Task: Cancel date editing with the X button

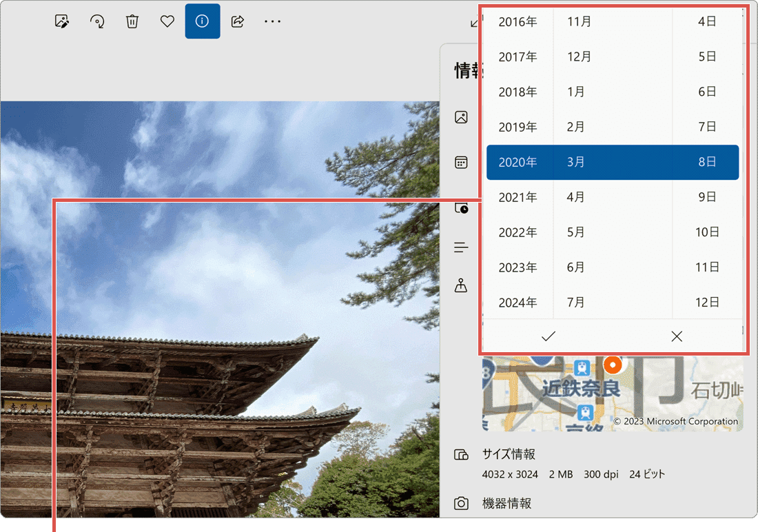Action: point(676,336)
